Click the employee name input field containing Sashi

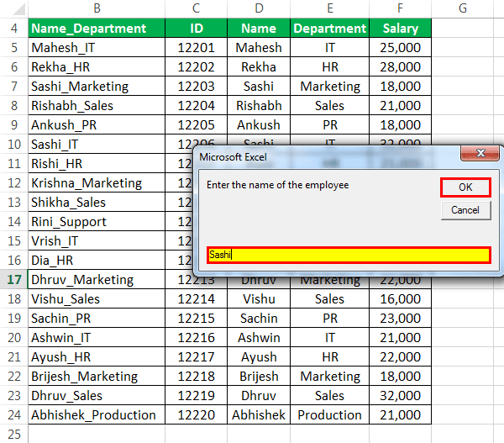pyautogui.click(x=349, y=255)
